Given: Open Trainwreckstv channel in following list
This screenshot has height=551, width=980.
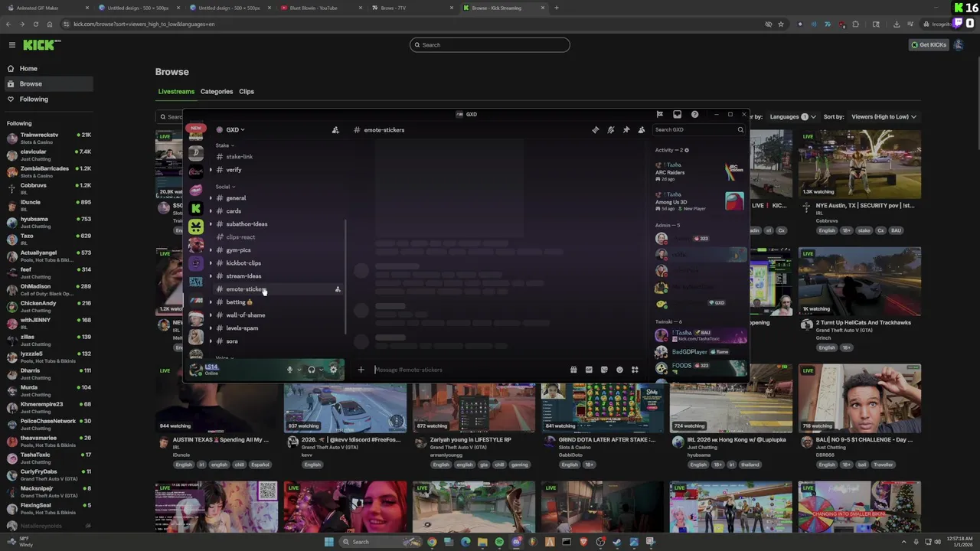Looking at the screenshot, I should coord(47,139).
